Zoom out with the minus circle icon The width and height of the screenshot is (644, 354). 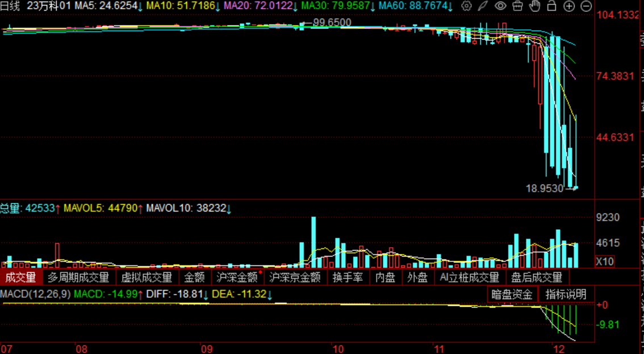[x=586, y=6]
